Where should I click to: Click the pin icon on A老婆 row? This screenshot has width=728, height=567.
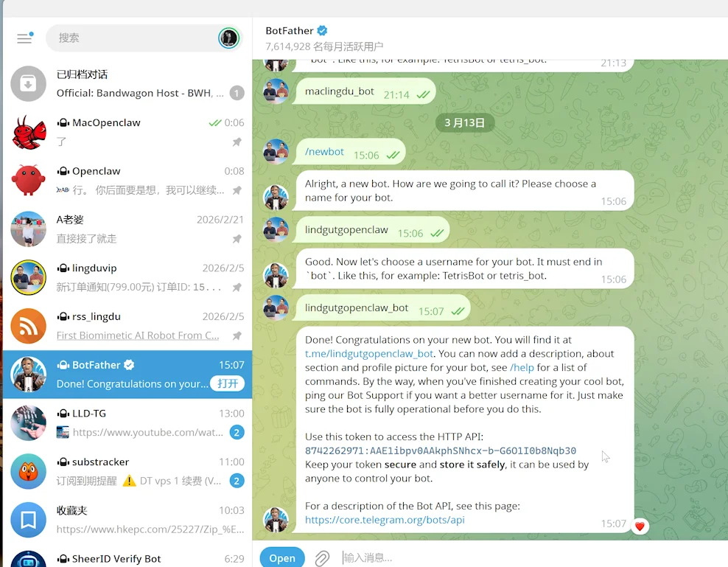[x=237, y=239]
